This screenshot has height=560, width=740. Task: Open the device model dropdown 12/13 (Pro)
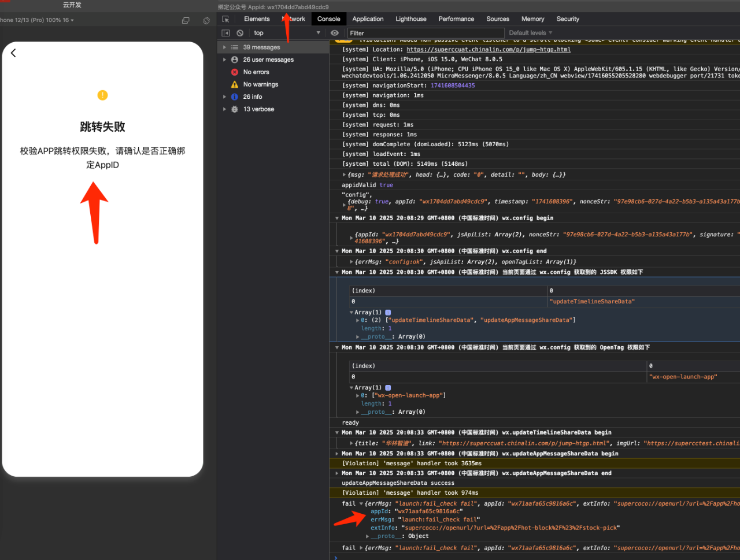click(38, 20)
